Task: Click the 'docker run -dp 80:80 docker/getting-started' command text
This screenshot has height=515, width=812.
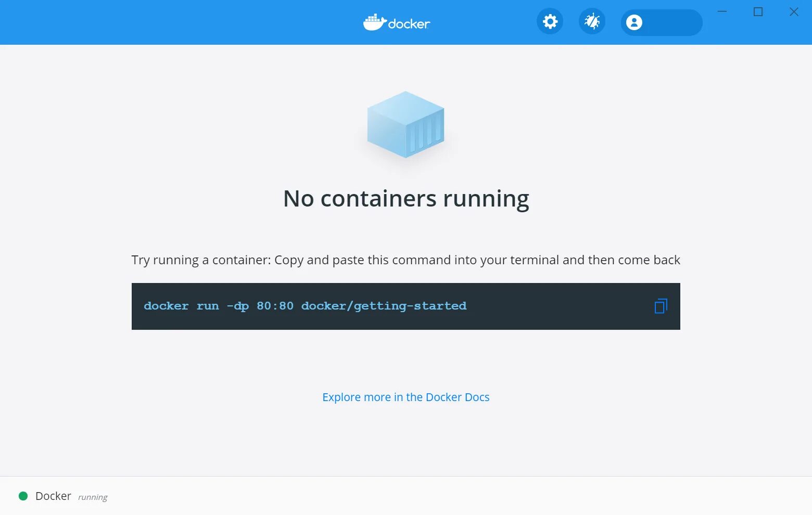Action: (x=305, y=306)
